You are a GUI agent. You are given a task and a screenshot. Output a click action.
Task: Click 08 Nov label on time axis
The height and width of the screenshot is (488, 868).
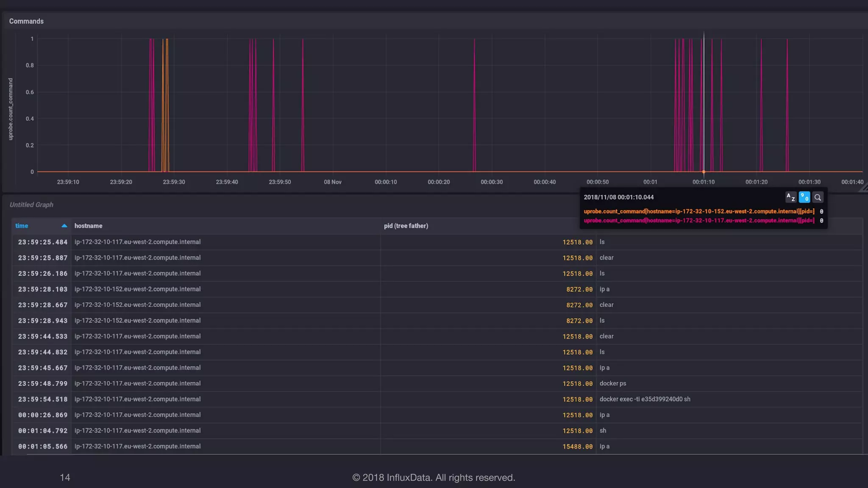tap(332, 182)
